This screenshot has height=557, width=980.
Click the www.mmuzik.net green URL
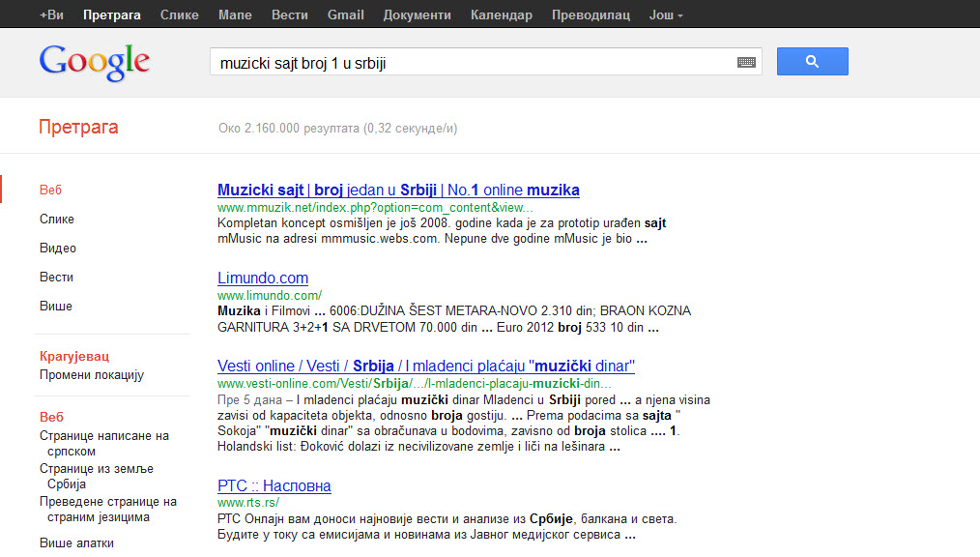[x=375, y=208]
